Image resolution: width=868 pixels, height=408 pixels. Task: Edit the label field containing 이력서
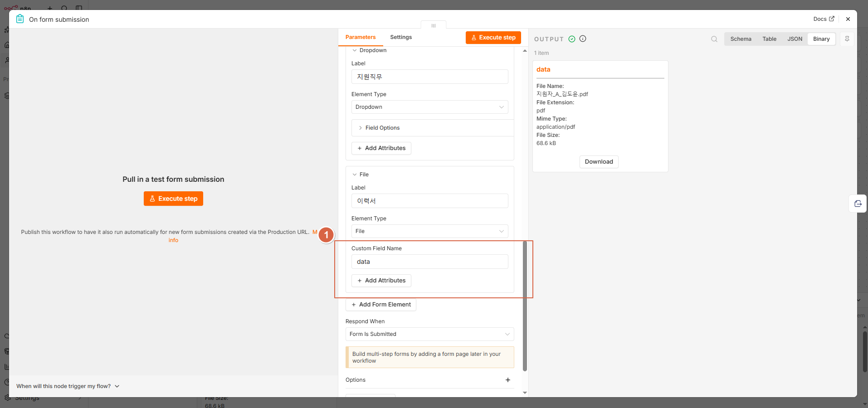429,201
